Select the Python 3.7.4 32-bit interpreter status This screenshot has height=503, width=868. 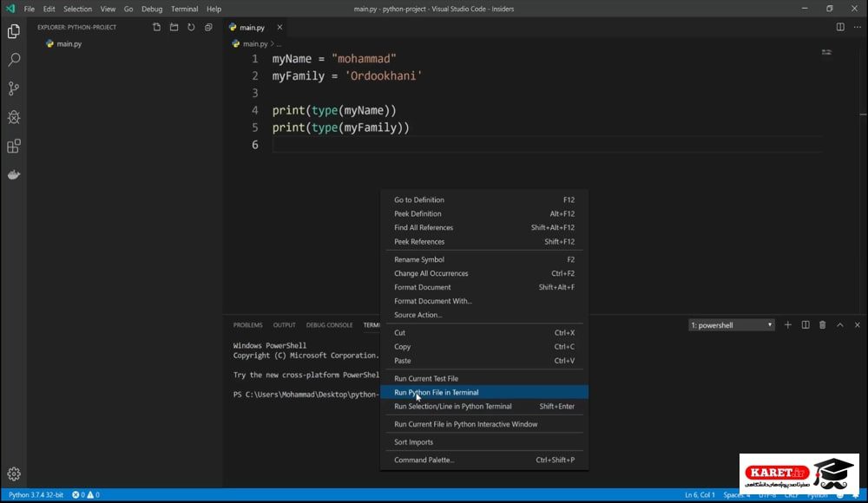[36, 494]
